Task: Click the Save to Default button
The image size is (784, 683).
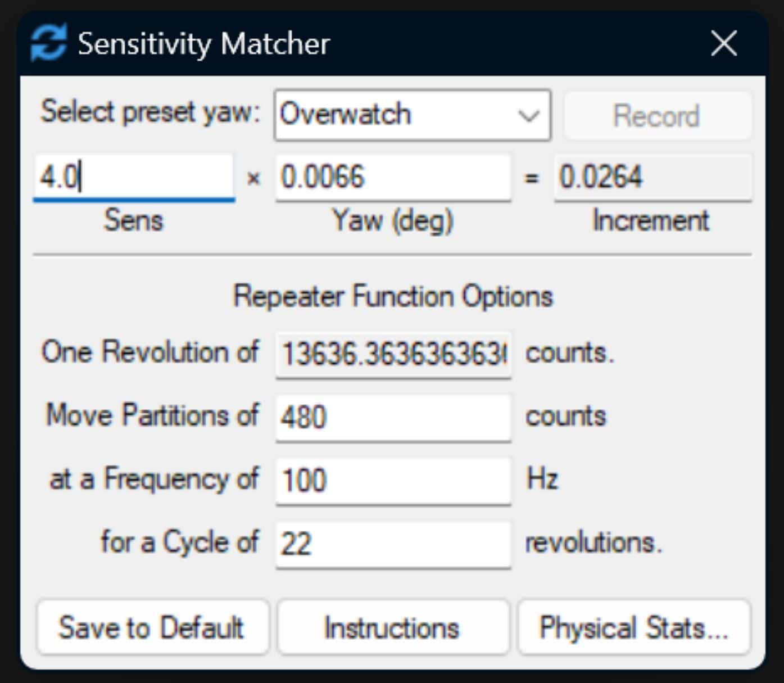Action: pyautogui.click(x=152, y=627)
